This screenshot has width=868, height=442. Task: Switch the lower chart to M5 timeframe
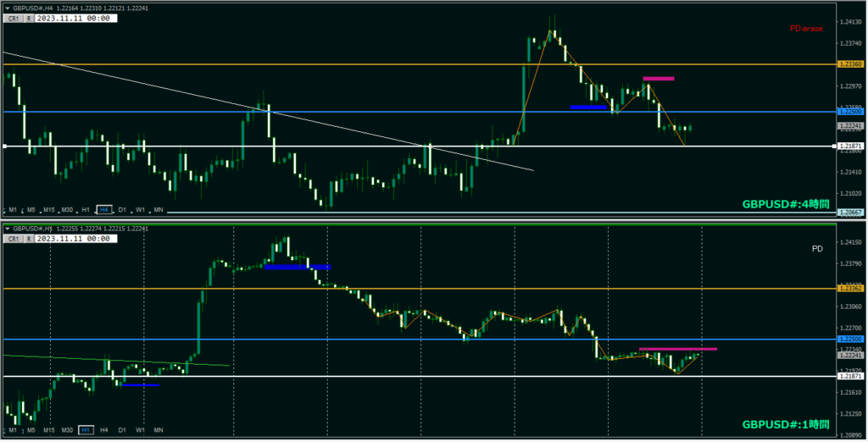[31, 430]
